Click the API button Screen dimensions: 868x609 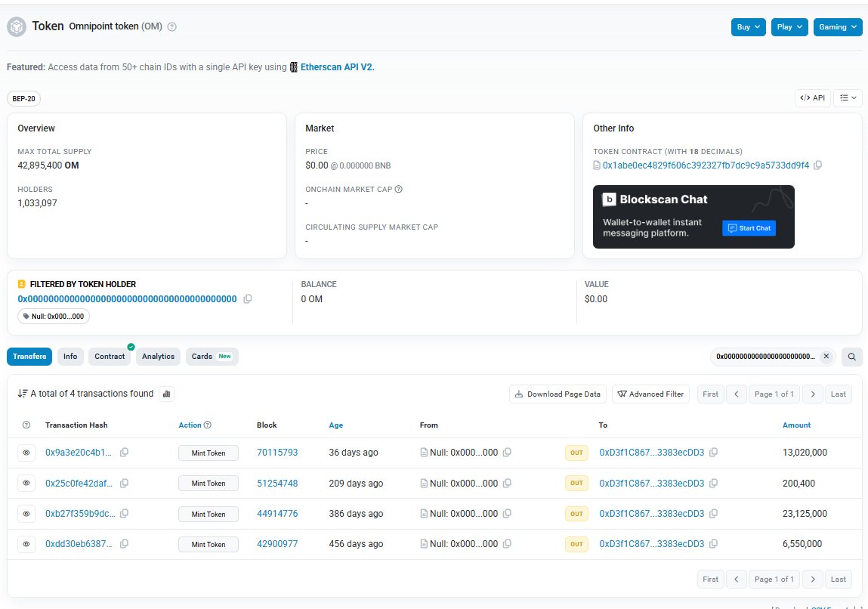pyautogui.click(x=812, y=98)
